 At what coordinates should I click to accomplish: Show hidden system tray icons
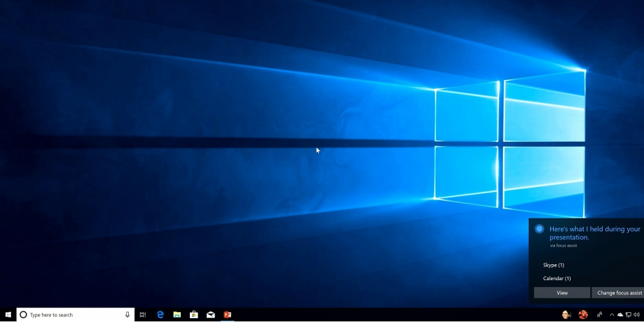pos(612,315)
